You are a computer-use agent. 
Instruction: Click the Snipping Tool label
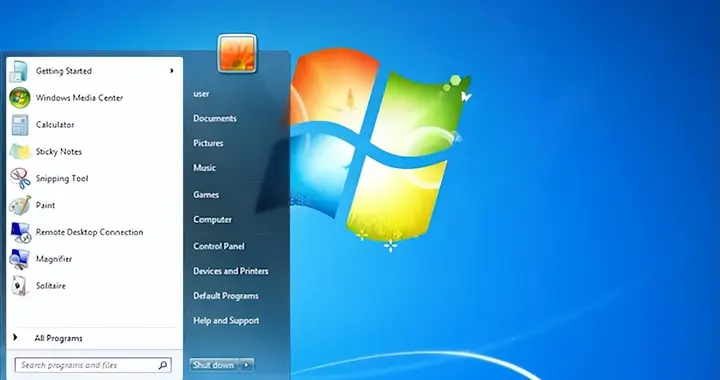[62, 179]
